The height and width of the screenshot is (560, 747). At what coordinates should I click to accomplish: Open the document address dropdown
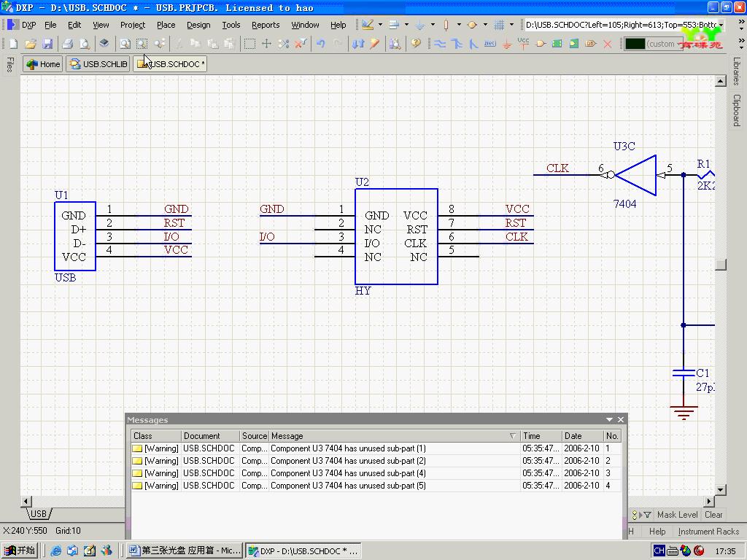click(721, 25)
